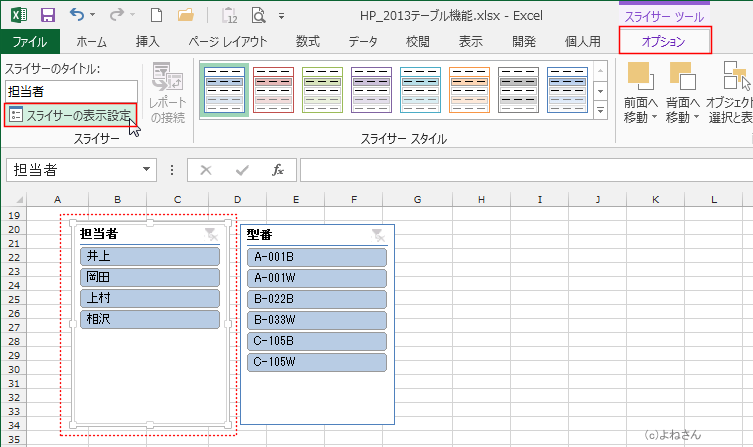The image size is (753, 447).
Task: Save the workbook with floppy icon
Action: click(48, 15)
